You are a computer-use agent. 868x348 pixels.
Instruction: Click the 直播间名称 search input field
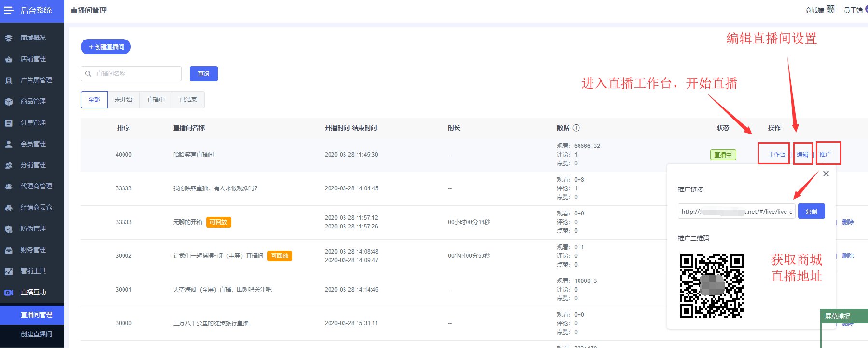(x=131, y=74)
